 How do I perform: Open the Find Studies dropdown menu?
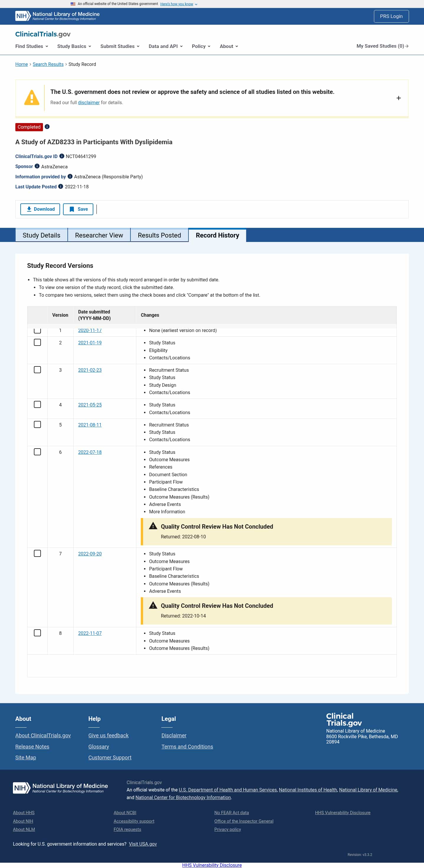(x=32, y=46)
